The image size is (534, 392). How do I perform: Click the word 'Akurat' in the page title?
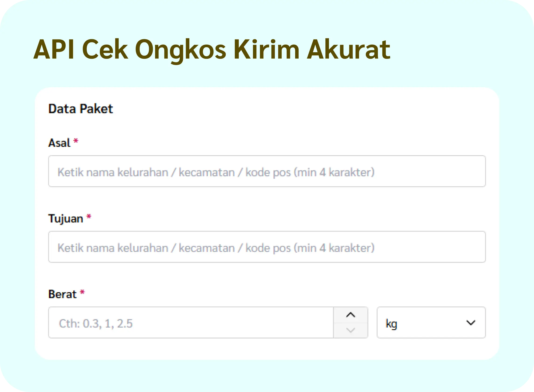click(x=348, y=49)
